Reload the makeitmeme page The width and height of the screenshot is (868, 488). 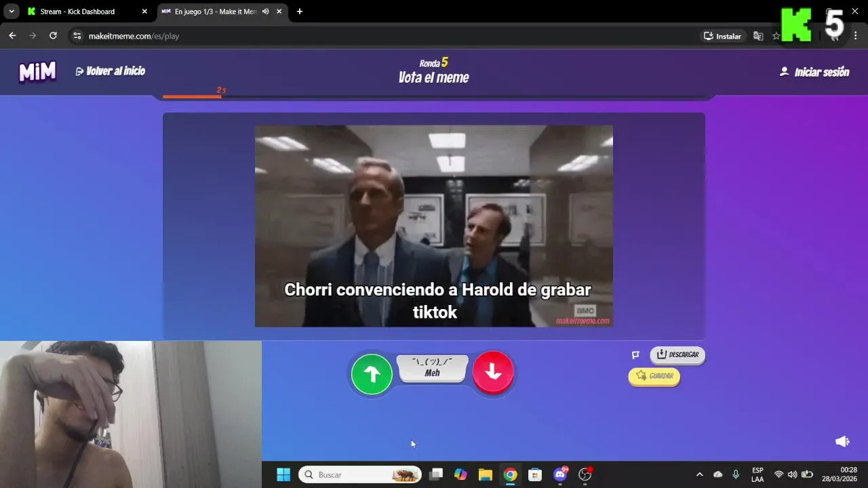click(53, 36)
